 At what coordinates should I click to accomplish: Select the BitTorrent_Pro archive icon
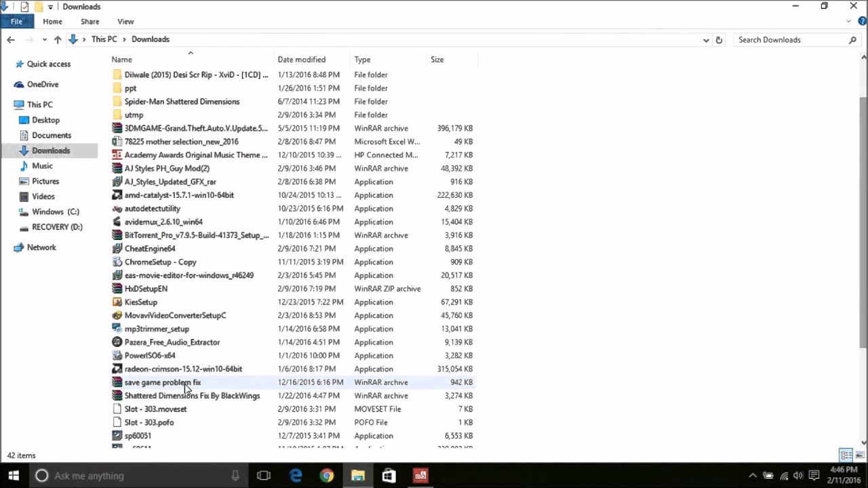click(117, 235)
